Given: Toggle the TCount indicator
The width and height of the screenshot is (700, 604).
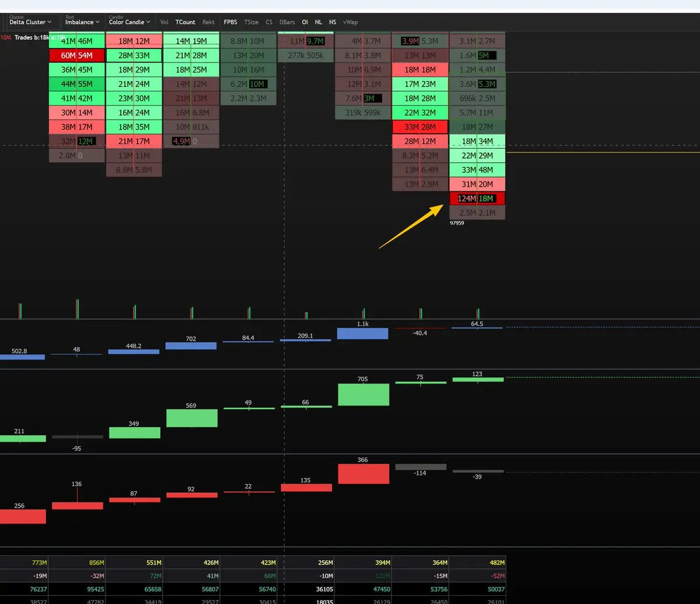Looking at the screenshot, I should [185, 22].
